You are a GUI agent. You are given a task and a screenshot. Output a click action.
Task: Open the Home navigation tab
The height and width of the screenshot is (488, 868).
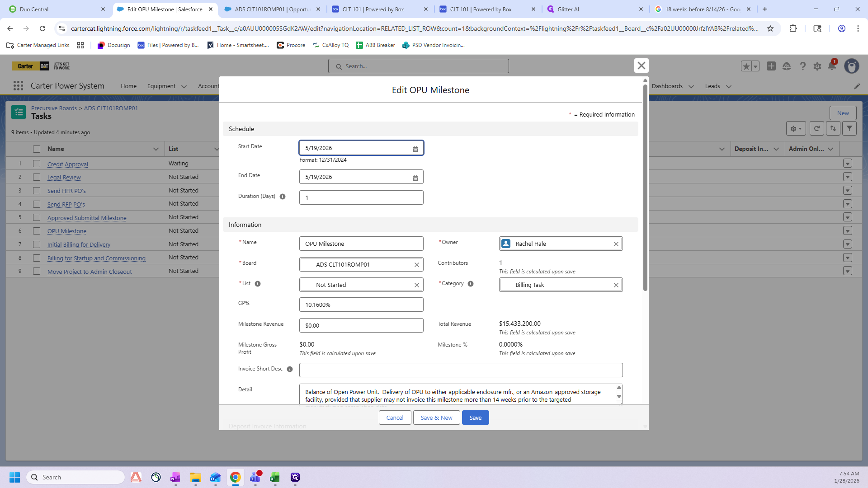pos(128,86)
